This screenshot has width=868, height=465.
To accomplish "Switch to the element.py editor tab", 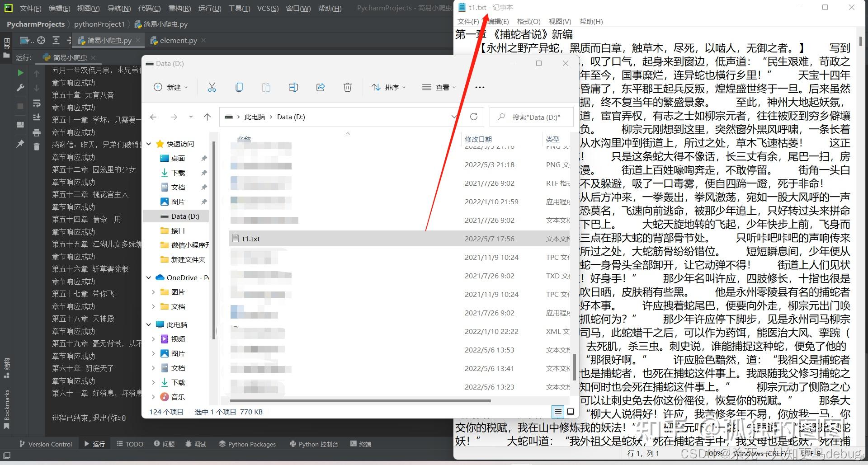I will pyautogui.click(x=178, y=40).
